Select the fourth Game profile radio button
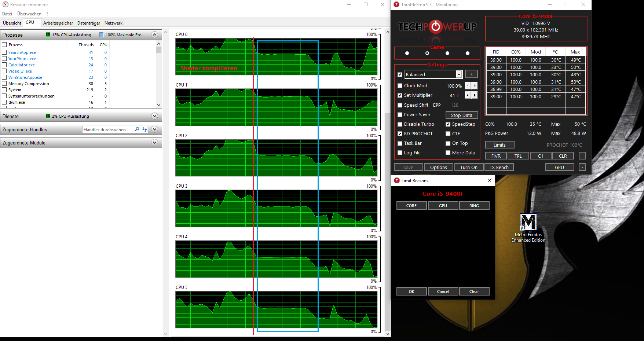This screenshot has height=341, width=644. click(467, 53)
